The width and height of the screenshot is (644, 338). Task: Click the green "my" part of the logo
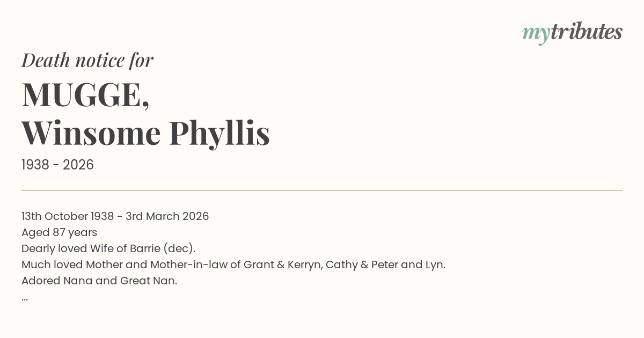point(536,33)
